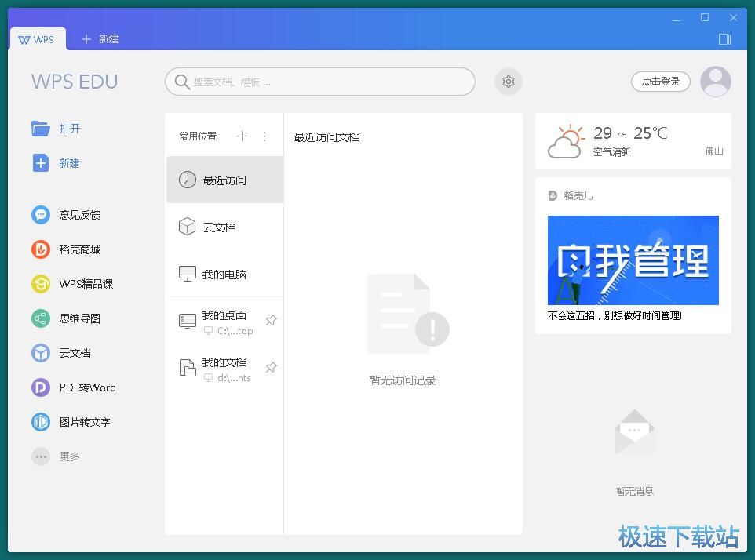Image resolution: width=755 pixels, height=560 pixels.
Task: Select 最近访问 in locations list
Action: [x=225, y=180]
